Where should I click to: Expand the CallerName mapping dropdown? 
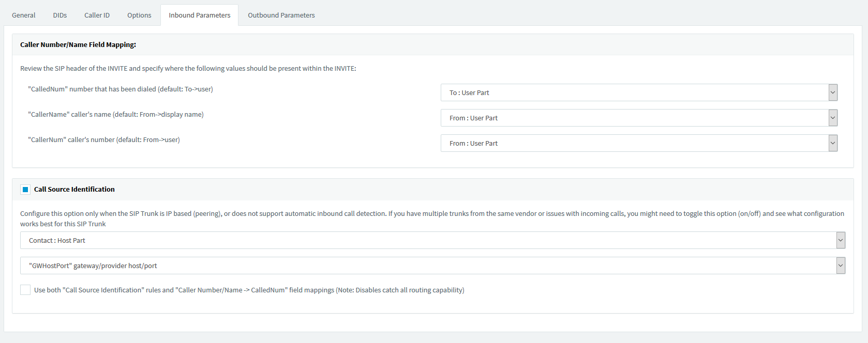tap(639, 118)
